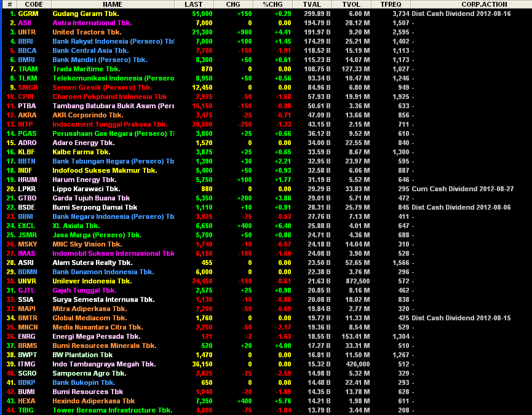The image size is (532, 415).
Task: Click the name Tambang Batubara Bukit Asam
Action: pyautogui.click(x=113, y=106)
